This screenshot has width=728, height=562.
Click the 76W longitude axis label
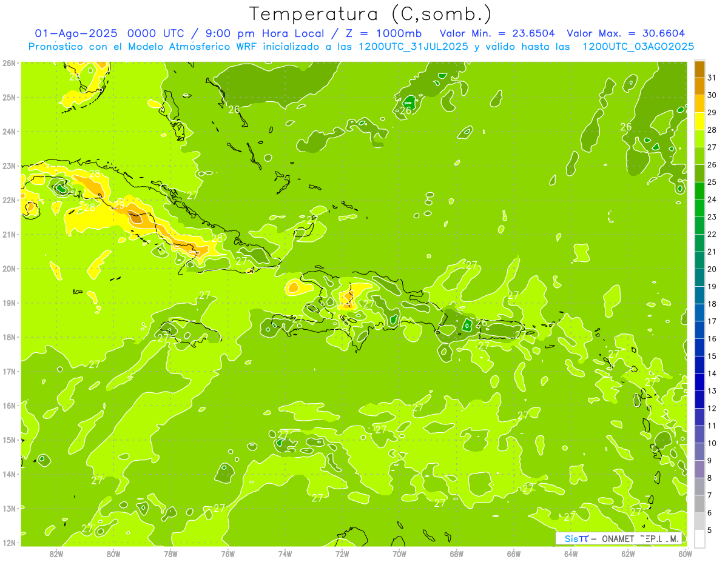228,554
